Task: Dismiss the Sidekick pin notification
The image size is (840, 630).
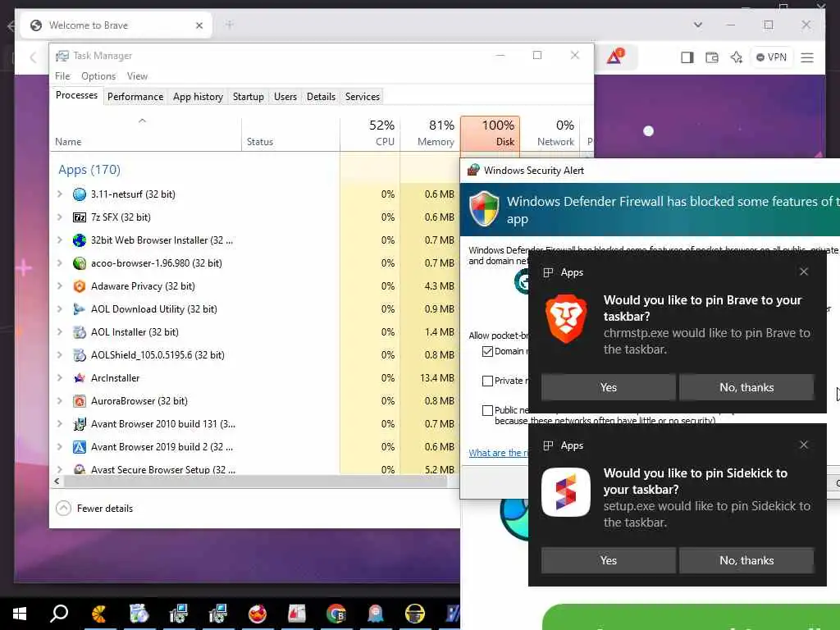Action: (804, 445)
